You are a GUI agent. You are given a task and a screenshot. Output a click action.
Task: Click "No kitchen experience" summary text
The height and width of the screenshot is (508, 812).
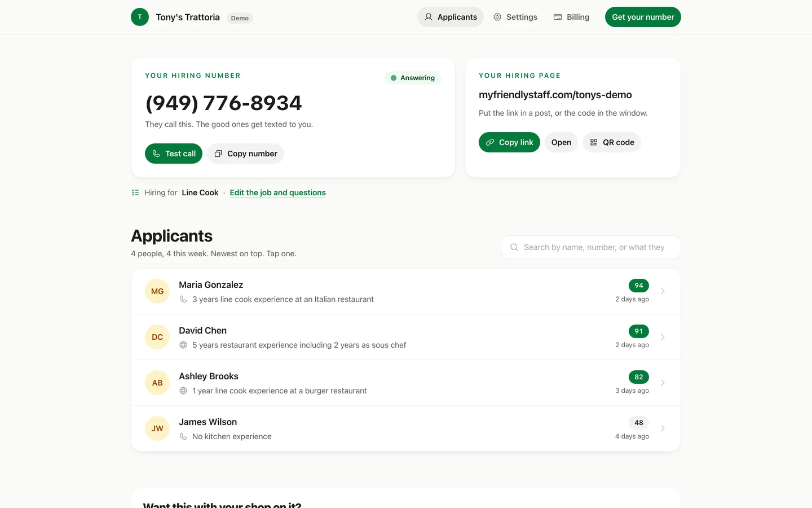click(232, 436)
